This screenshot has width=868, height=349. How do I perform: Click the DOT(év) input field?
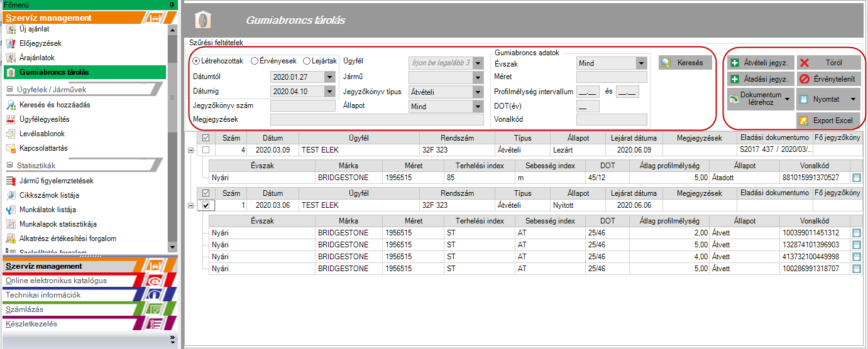tap(588, 105)
